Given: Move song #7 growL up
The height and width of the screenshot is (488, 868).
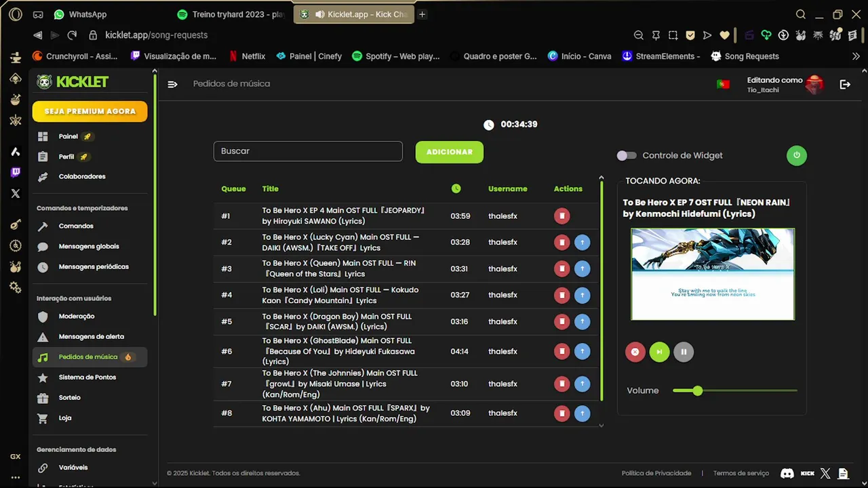Looking at the screenshot, I should [582, 384].
